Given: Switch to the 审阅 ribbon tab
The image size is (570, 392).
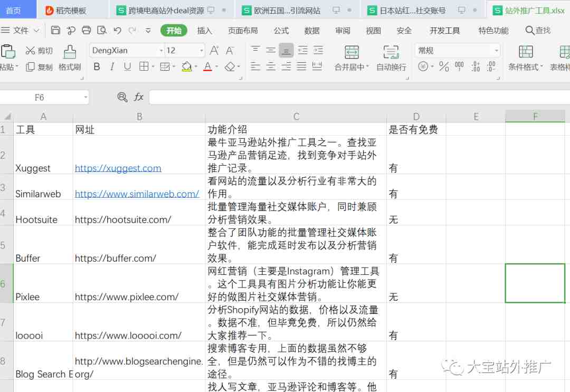Looking at the screenshot, I should 343,31.
